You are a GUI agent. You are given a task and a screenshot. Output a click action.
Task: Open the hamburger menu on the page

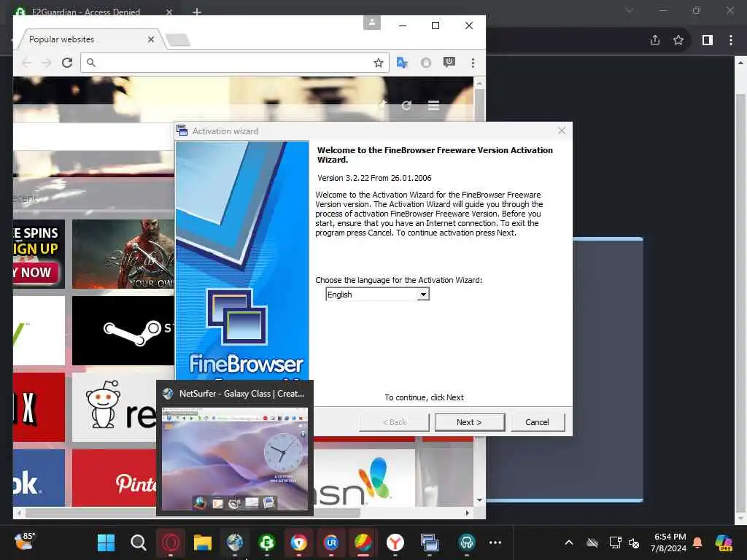point(433,105)
